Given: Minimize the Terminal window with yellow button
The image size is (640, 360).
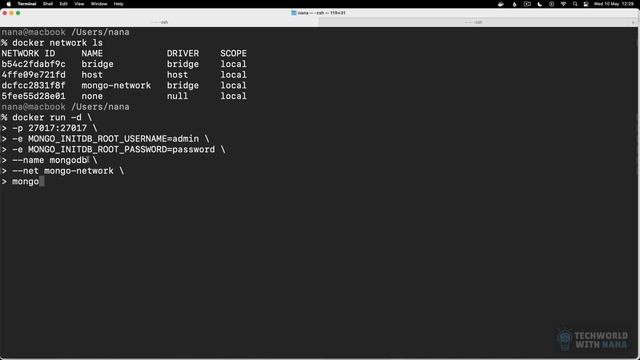Looking at the screenshot, I should pyautogui.click(x=11, y=13).
